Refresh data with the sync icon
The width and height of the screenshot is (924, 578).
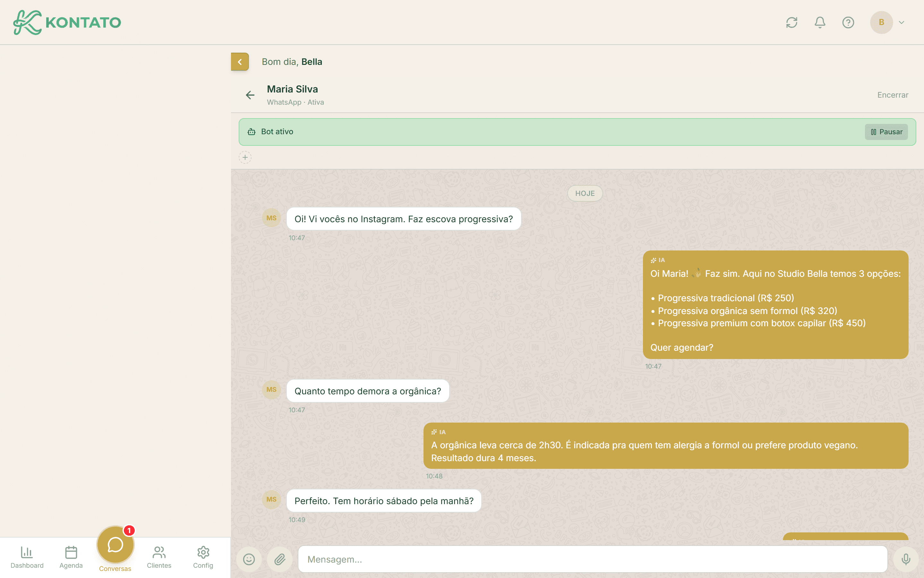[x=791, y=22]
